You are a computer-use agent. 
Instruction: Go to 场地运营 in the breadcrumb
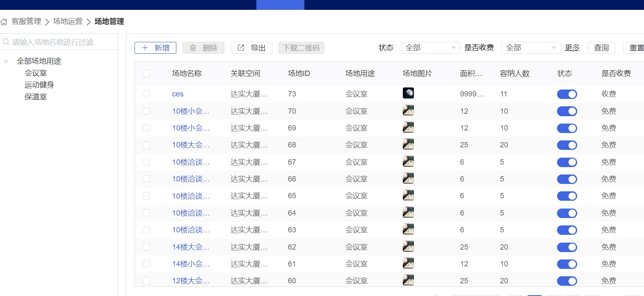coord(68,21)
